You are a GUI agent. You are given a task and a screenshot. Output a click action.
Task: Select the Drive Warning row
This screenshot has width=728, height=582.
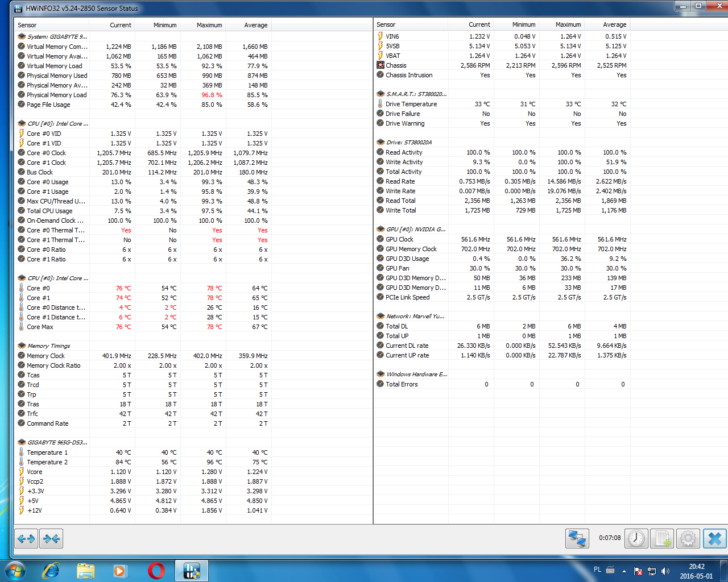point(502,123)
